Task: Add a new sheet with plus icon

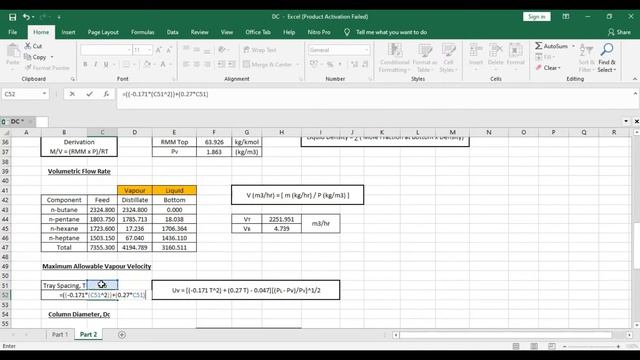Action: pyautogui.click(x=122, y=335)
